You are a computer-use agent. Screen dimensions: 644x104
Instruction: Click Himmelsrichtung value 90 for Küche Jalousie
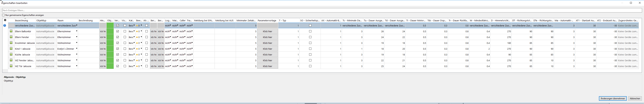(x=501, y=55)
